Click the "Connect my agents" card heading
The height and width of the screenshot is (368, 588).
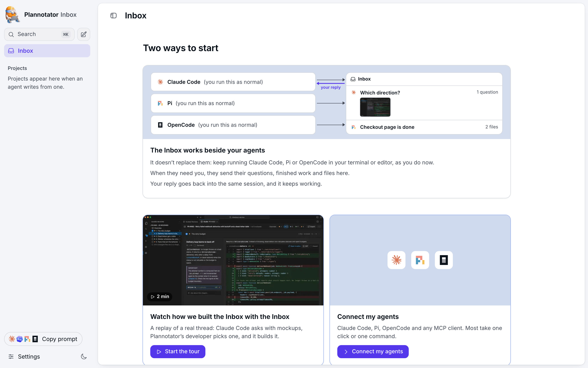(x=368, y=317)
